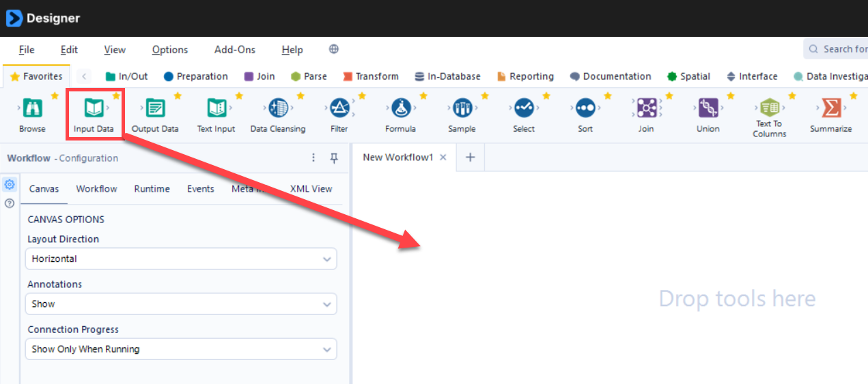The image size is (868, 384).
Task: Open the File menu
Action: tap(27, 49)
